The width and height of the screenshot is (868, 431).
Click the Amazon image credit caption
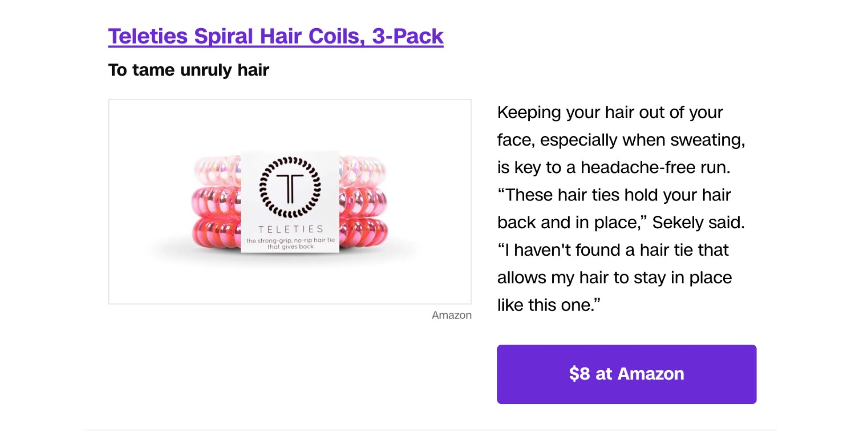(x=451, y=315)
